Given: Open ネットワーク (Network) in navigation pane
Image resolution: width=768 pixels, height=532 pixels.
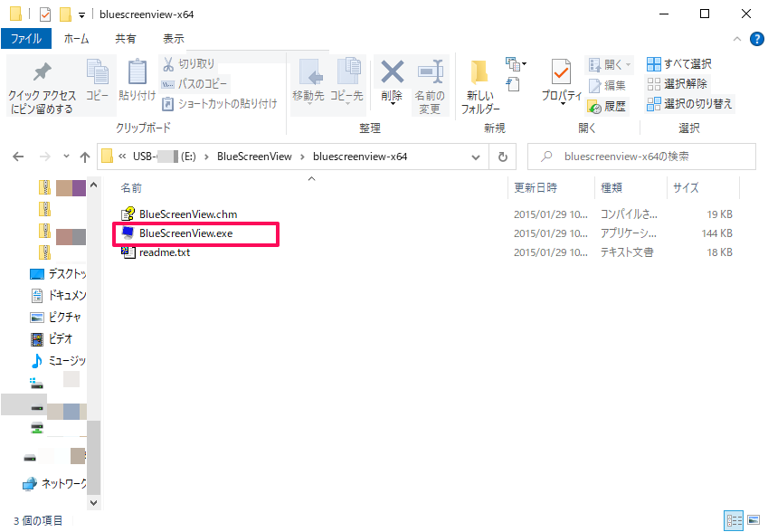Looking at the screenshot, I should [x=55, y=484].
